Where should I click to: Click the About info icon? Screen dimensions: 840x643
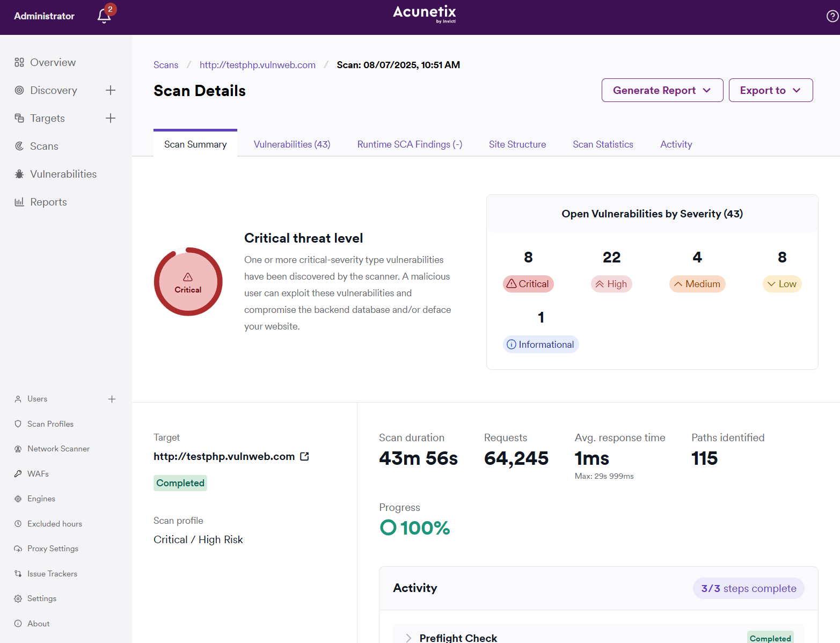(x=18, y=624)
